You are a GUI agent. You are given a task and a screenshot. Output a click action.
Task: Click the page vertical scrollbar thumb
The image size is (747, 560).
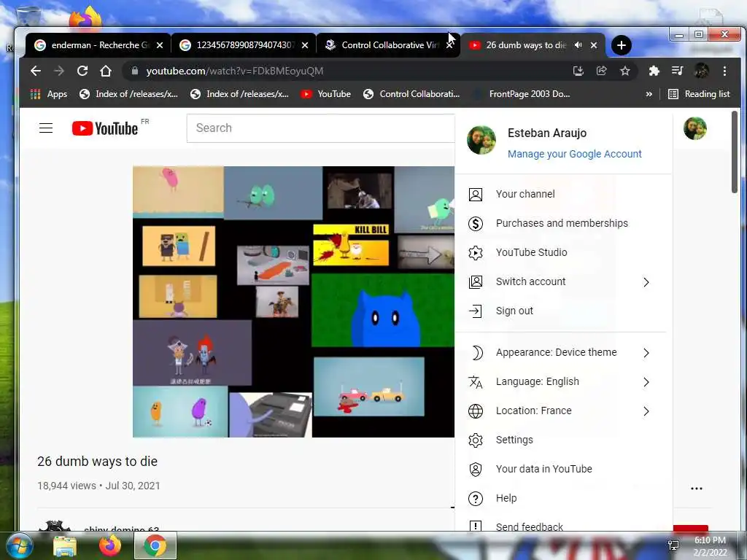pyautogui.click(x=734, y=152)
